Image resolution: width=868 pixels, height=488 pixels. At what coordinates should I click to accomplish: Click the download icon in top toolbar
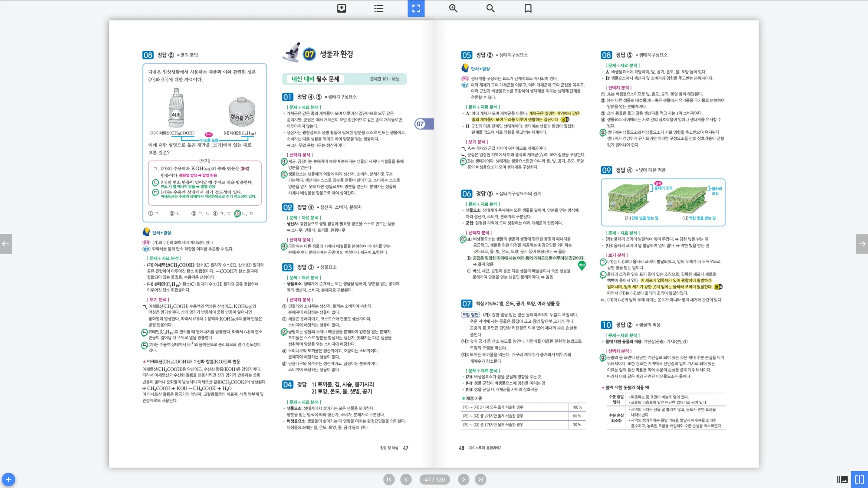[x=342, y=8]
